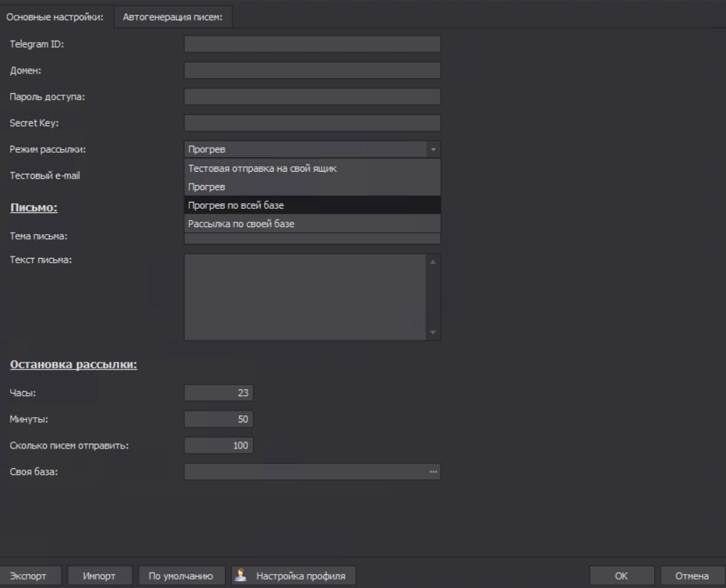726x588 pixels.
Task: Click the Сколько писем отправить field
Action: pyautogui.click(x=219, y=446)
